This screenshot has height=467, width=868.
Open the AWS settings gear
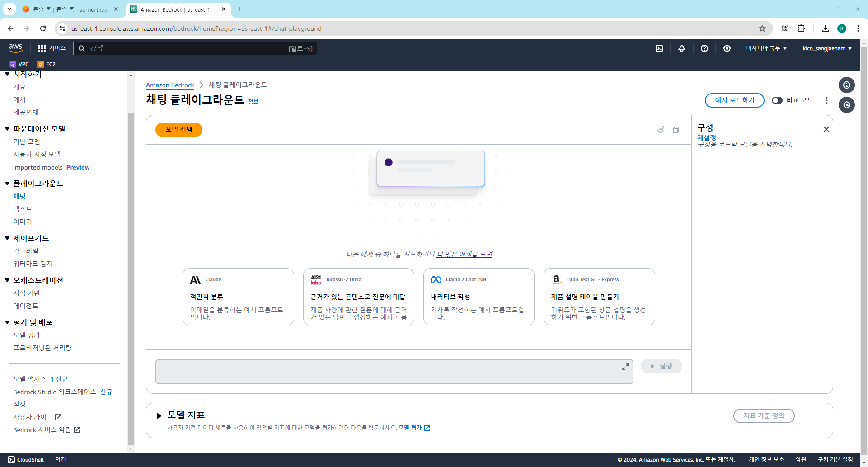[727, 48]
